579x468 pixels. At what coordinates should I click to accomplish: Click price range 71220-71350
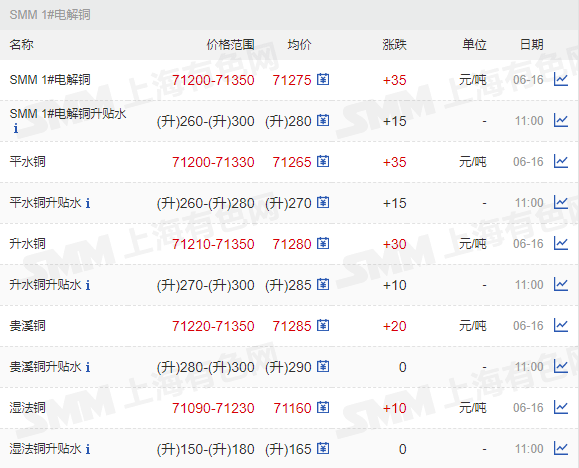point(213,326)
